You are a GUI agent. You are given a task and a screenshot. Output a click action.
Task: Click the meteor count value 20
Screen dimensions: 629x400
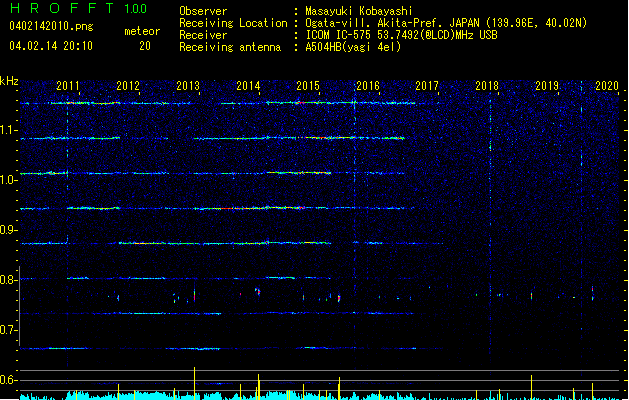[x=145, y=46]
